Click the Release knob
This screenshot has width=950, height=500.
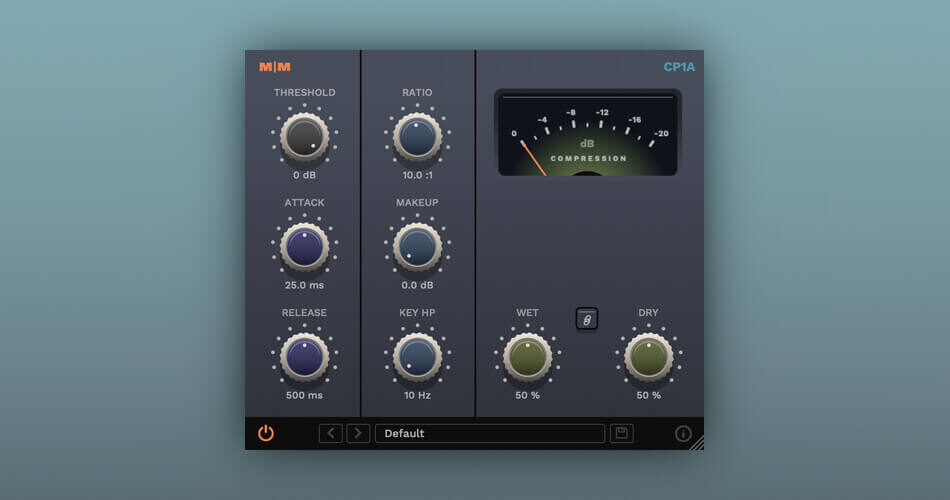point(304,357)
